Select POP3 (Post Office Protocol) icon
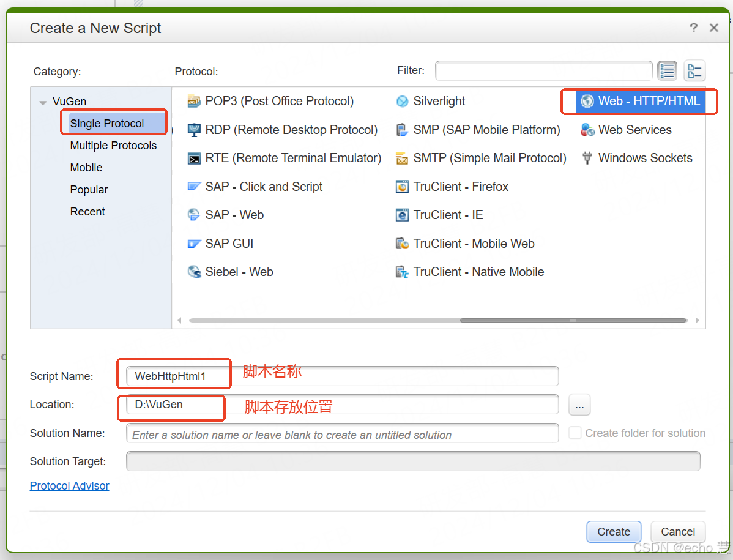This screenshot has width=733, height=560. click(x=193, y=101)
